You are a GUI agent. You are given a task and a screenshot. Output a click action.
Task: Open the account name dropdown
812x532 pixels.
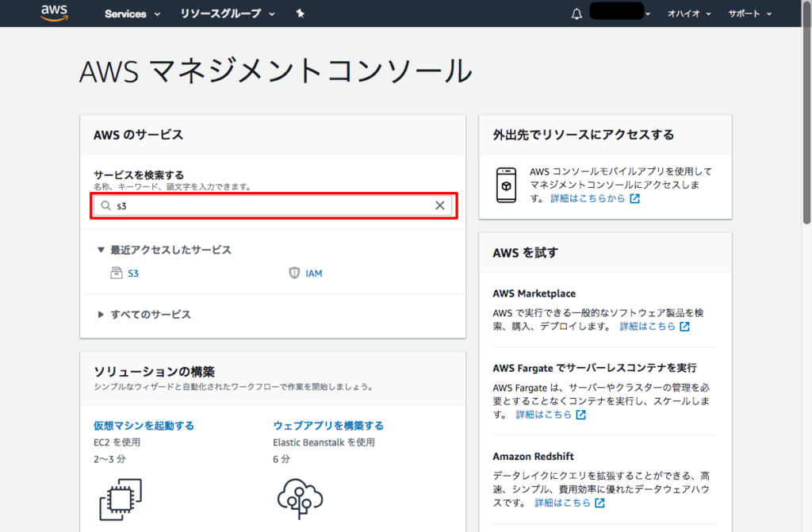pyautogui.click(x=620, y=12)
